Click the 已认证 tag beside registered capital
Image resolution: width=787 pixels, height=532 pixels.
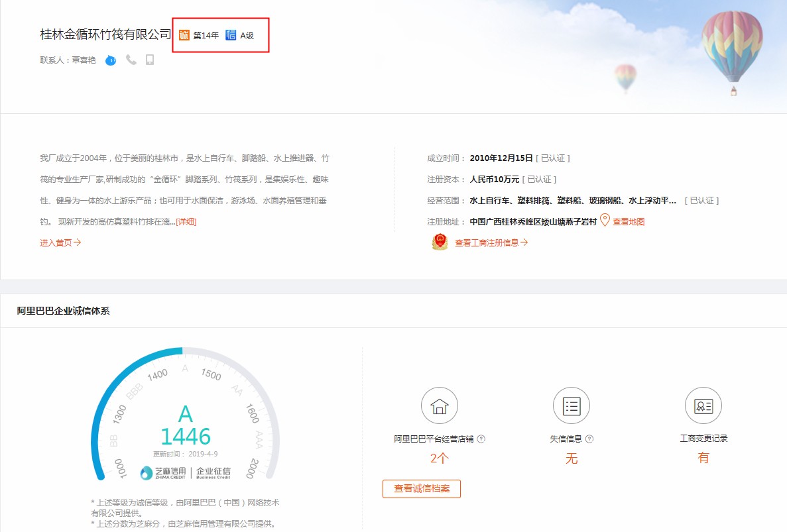pos(539,179)
